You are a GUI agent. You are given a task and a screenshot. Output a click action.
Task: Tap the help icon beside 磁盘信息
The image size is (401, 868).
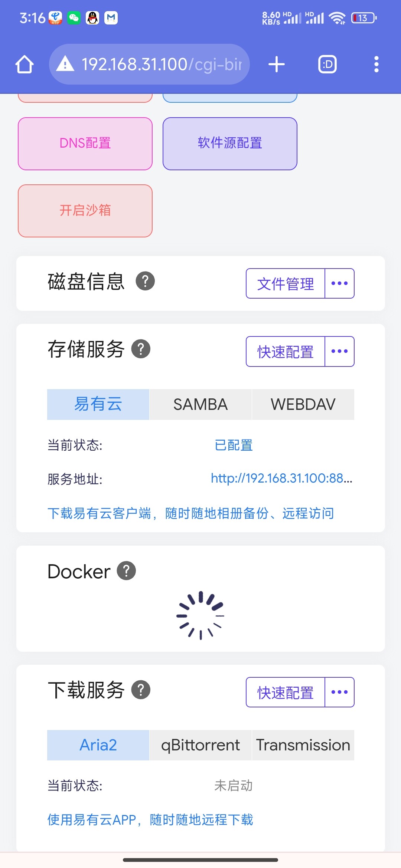145,281
